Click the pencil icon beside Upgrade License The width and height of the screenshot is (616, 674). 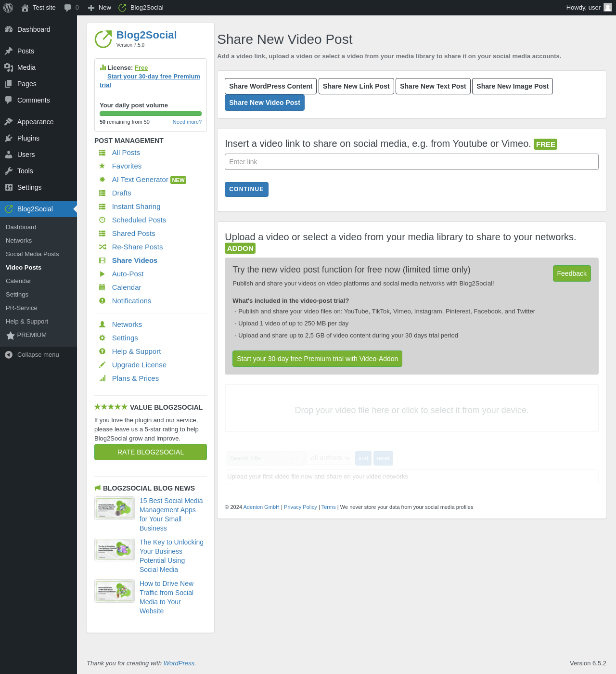coord(102,365)
